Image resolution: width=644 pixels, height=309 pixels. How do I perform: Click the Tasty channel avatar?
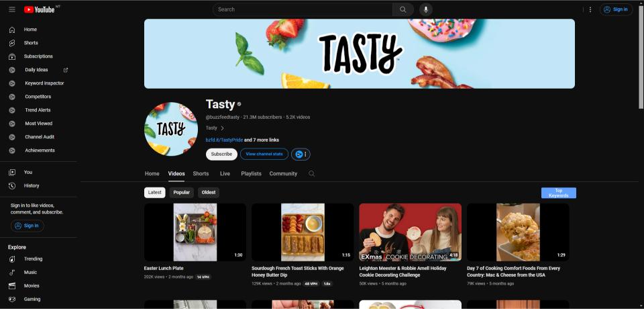(171, 129)
